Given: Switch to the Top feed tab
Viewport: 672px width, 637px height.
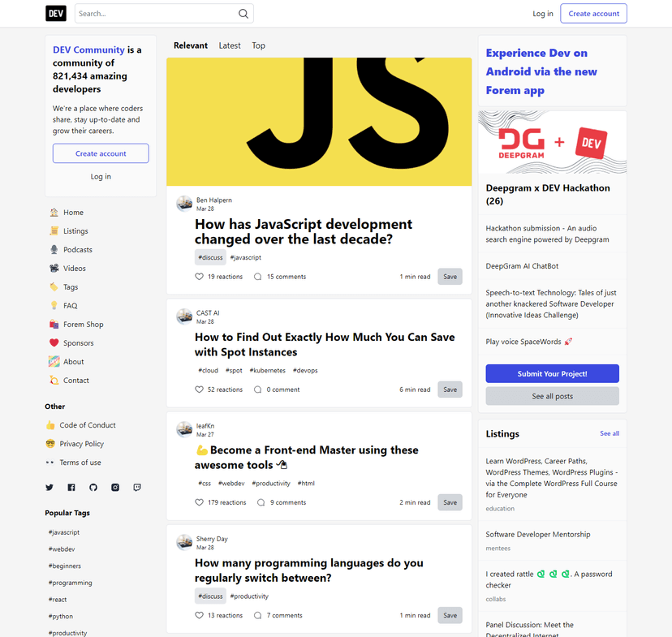Looking at the screenshot, I should click(x=258, y=45).
